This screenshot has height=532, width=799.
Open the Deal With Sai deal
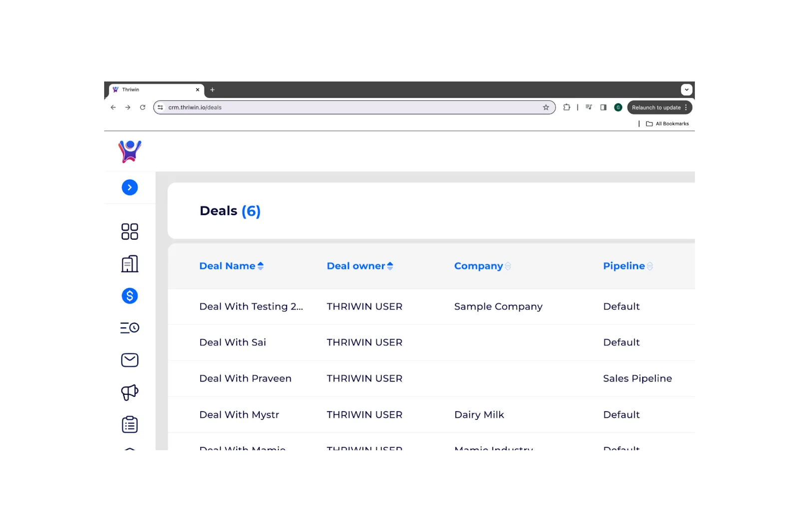tap(233, 342)
